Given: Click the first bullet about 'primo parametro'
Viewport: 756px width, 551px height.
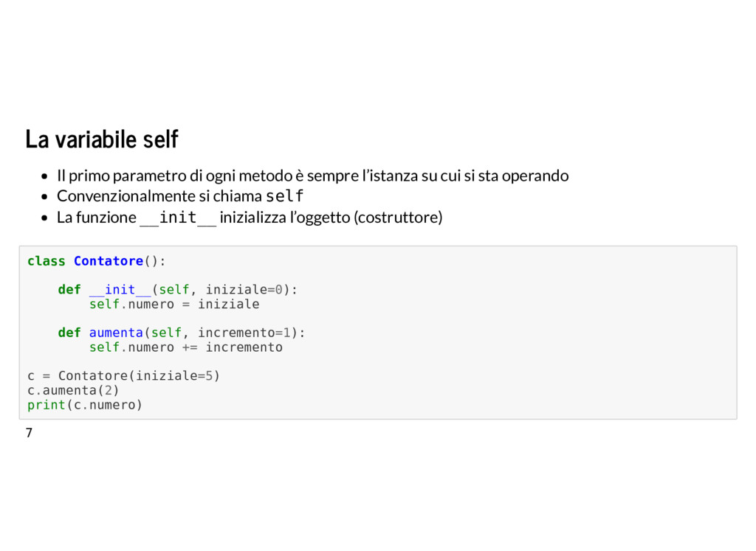Looking at the screenshot, I should (312, 176).
